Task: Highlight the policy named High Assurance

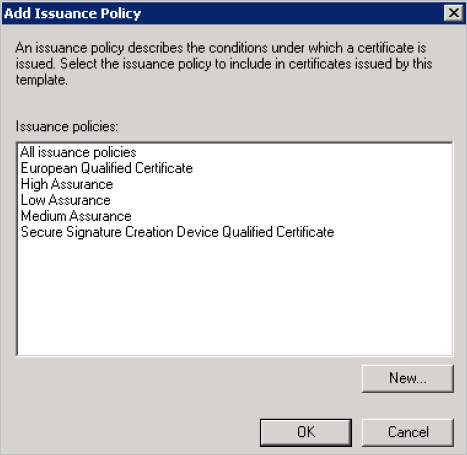Action: [x=67, y=184]
